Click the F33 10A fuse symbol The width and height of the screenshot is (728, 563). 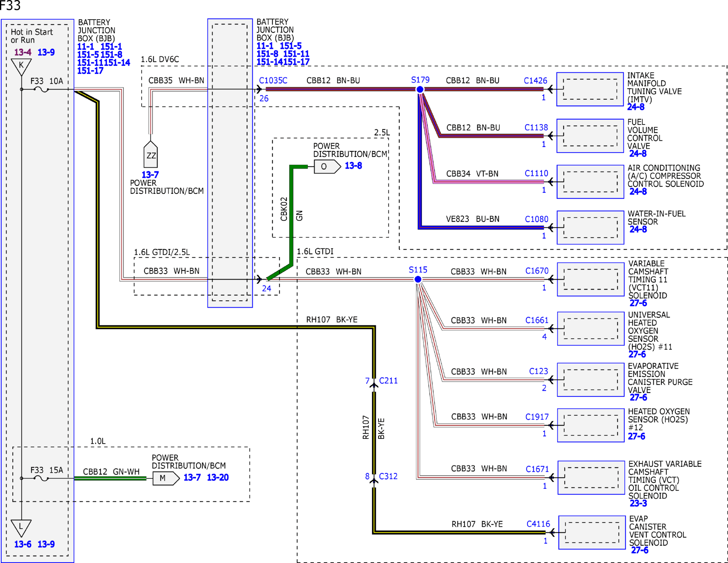(x=41, y=90)
